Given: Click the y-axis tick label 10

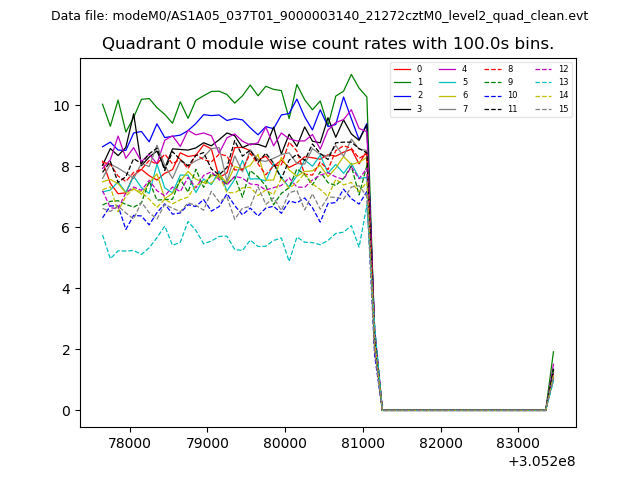Looking at the screenshot, I should click(61, 106).
